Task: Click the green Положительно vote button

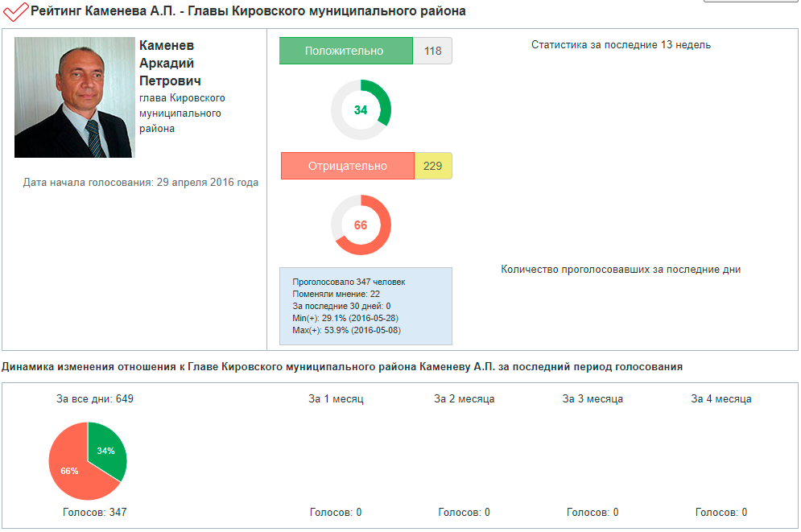Action: point(345,51)
